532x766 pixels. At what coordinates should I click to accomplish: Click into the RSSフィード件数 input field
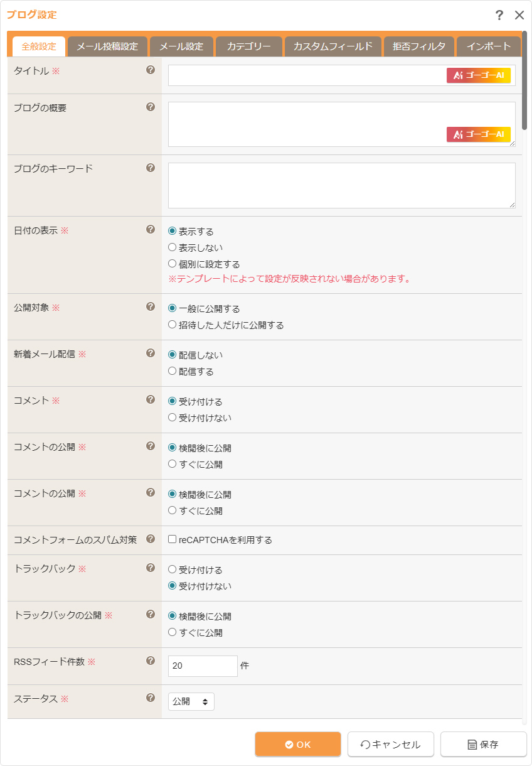(202, 666)
